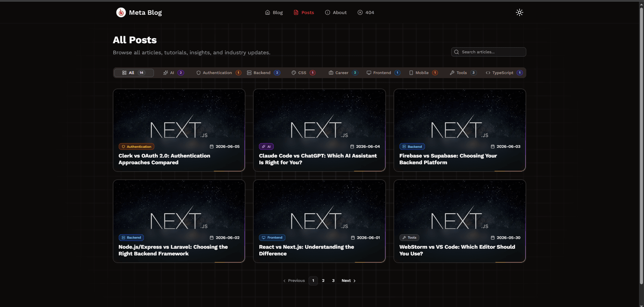Click the calendar icon beside 2026-05-30
Image resolution: width=644 pixels, height=307 pixels.
click(493, 238)
